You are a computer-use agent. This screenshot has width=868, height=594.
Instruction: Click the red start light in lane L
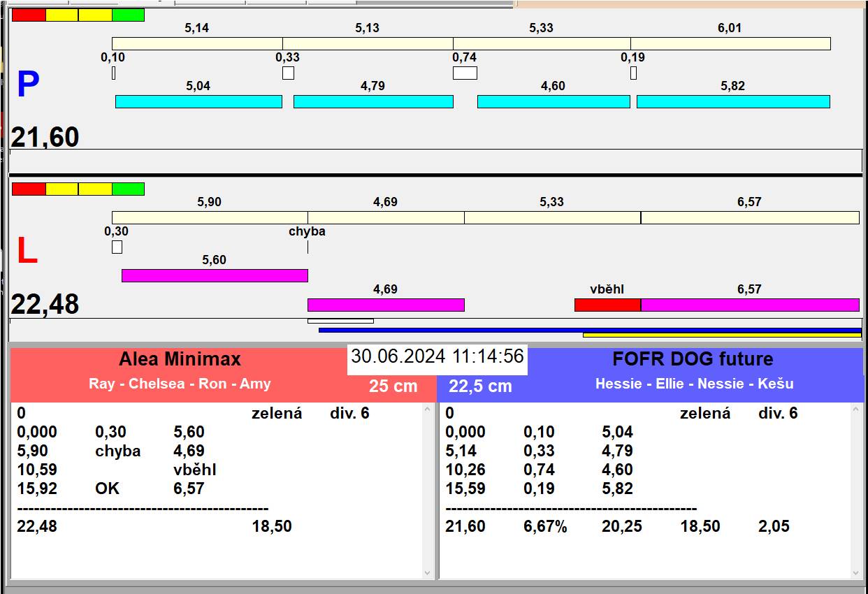(29, 189)
